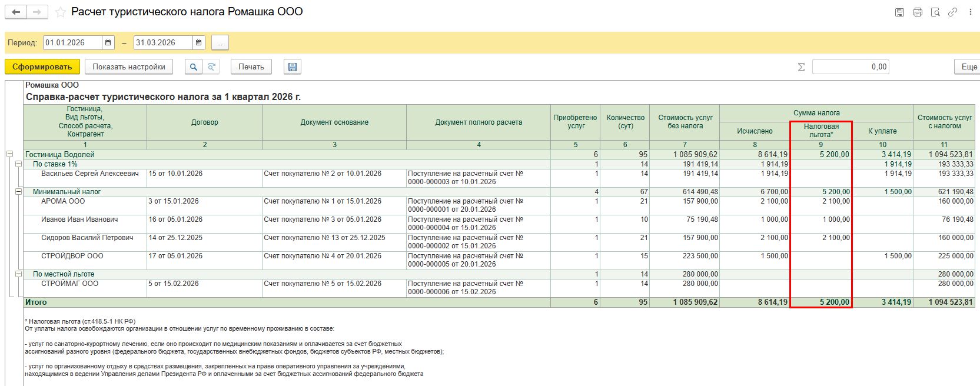Screen dimensions: 980x386
Task: Click the forward navigation arrow
Action: click(37, 12)
